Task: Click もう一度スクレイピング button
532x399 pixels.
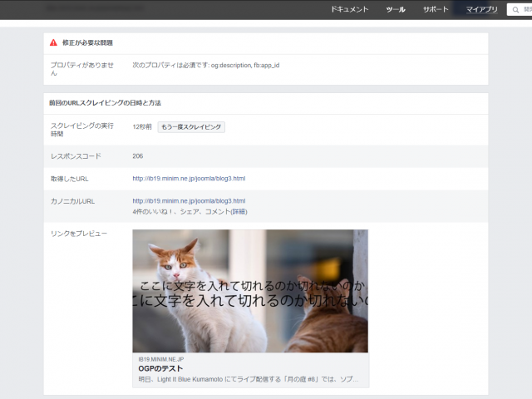Action: tap(191, 127)
